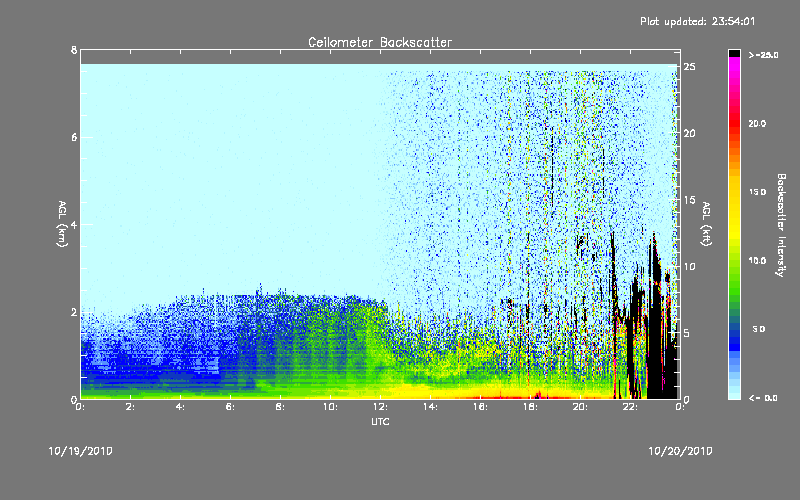The image size is (800, 500).
Task: Click the '<- 0.0' colorbar minimum label
Action: point(763,398)
